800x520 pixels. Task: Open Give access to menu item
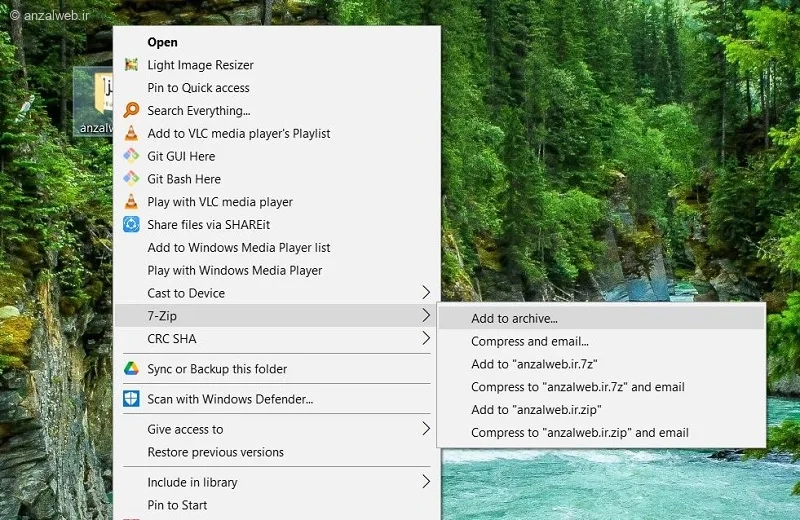point(277,429)
